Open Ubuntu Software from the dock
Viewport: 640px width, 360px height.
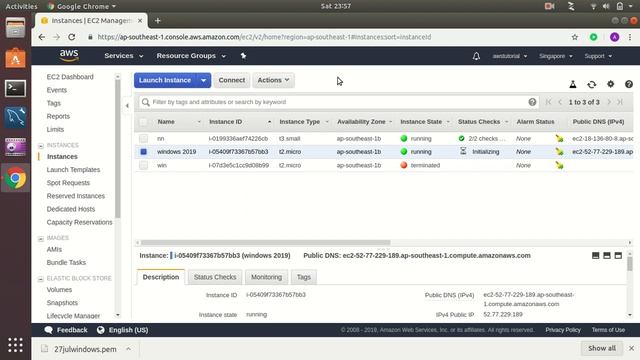(16, 59)
